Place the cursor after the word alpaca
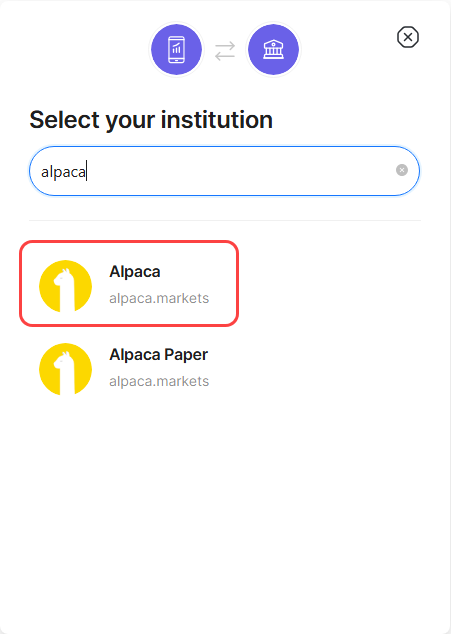This screenshot has width=451, height=634. click(87, 171)
